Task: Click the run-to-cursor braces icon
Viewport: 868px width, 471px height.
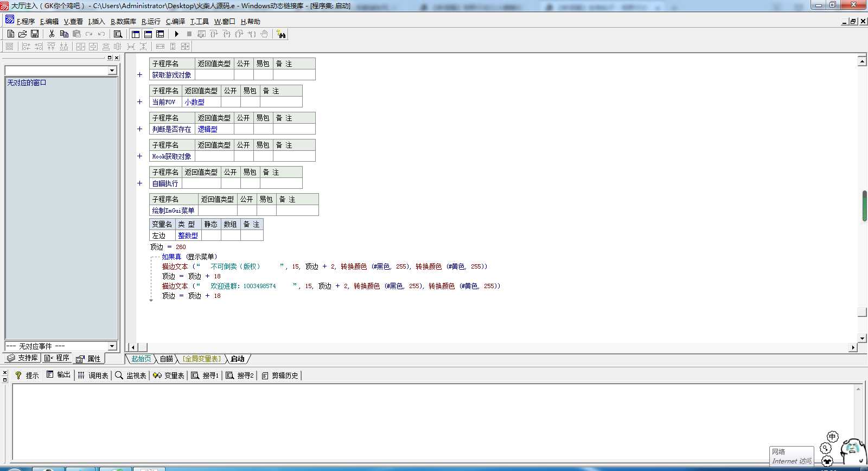Action: click(x=252, y=34)
